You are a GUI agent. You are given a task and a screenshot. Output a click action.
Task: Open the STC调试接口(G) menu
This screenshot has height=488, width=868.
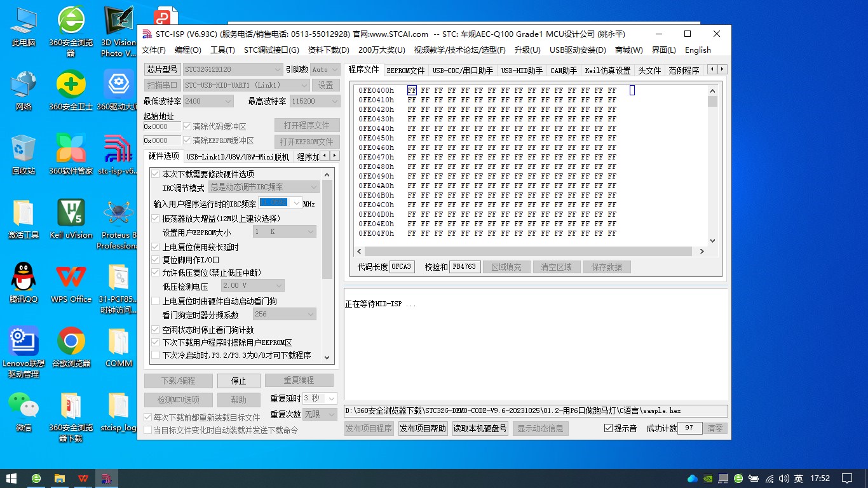[x=271, y=50]
